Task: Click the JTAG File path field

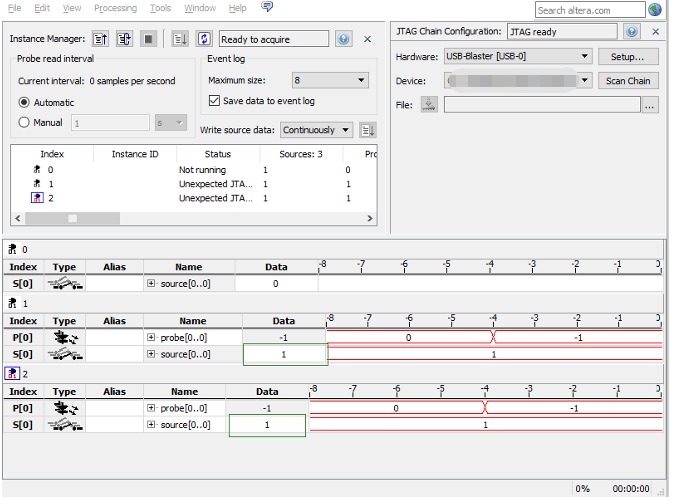Action: [x=542, y=105]
